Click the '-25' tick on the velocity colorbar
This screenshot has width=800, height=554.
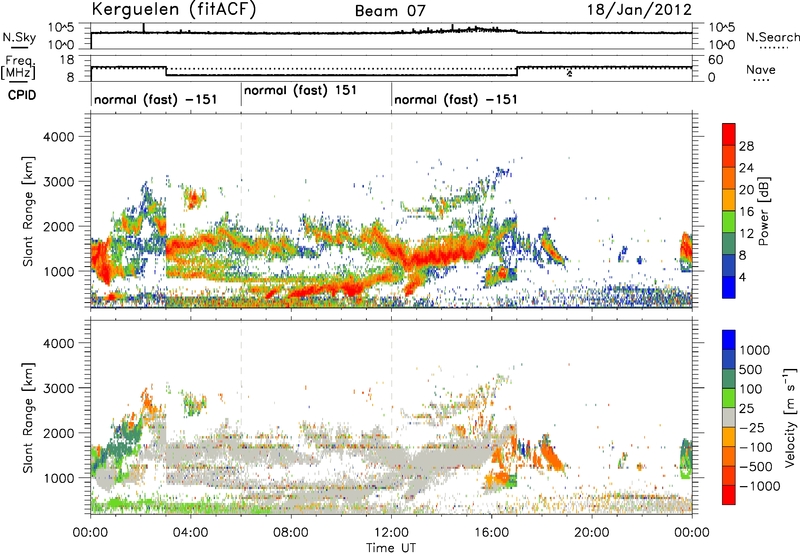(x=751, y=427)
